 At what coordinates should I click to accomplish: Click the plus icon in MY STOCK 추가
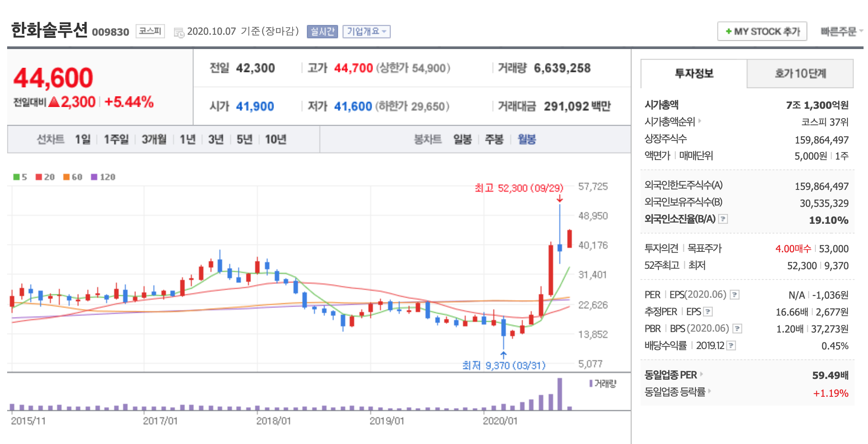[x=728, y=32]
